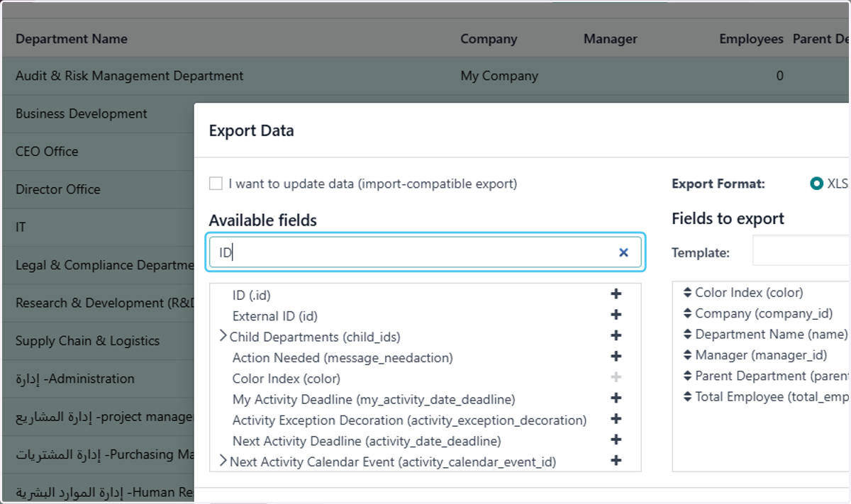Grab sort handle for Color Index (color)
This screenshot has width=851, height=504.
(687, 293)
